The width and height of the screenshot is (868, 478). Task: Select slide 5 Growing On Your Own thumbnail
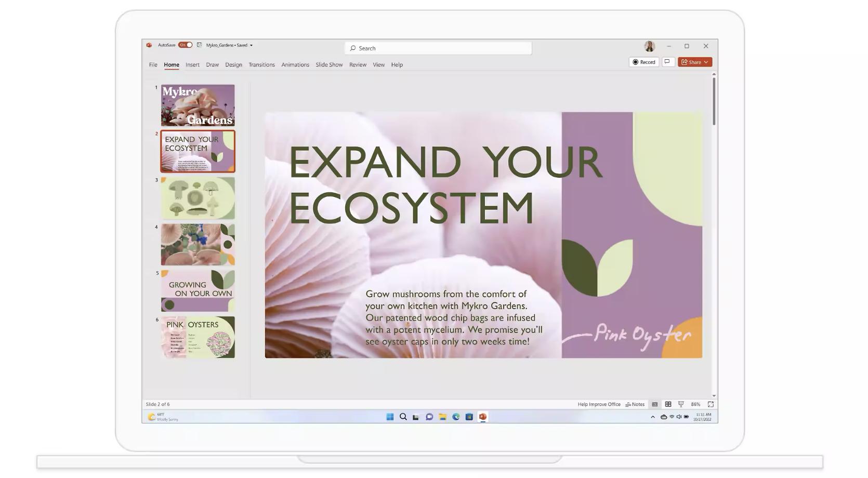pos(198,291)
